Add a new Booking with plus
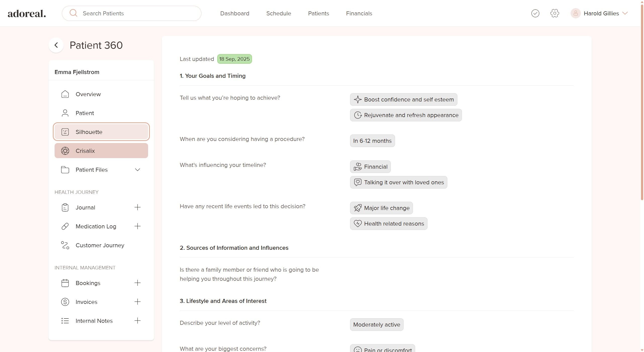This screenshot has width=644, height=352. (x=137, y=283)
